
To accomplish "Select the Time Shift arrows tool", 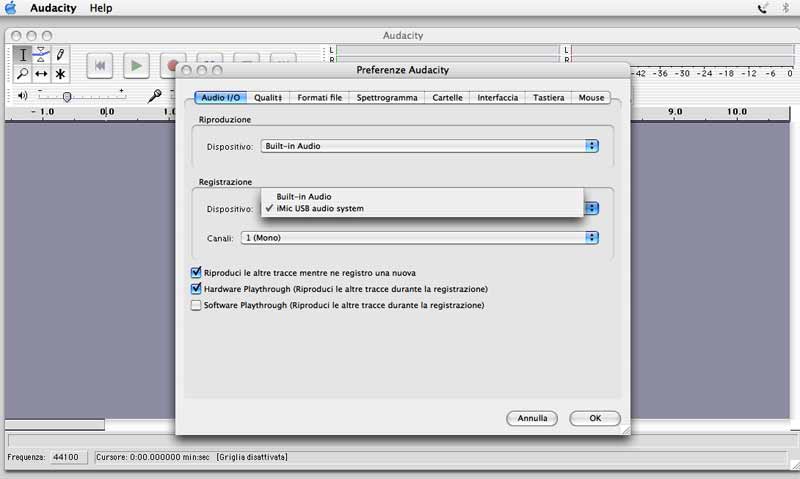I will [x=41, y=74].
